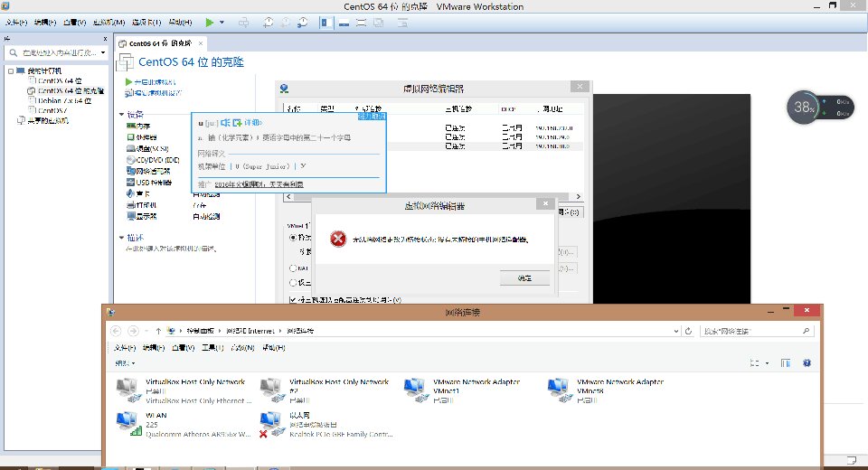
Task: Open the address bar history dropdown
Action: (676, 331)
